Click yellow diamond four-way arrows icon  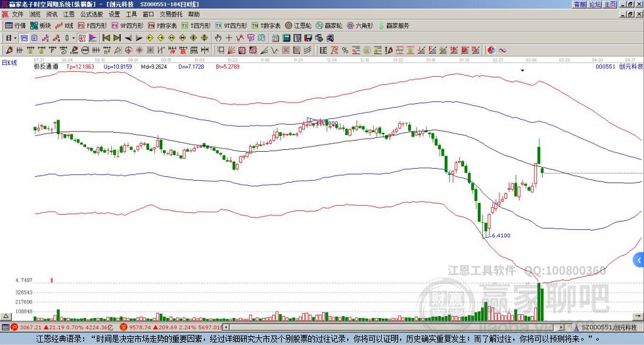coord(204,38)
